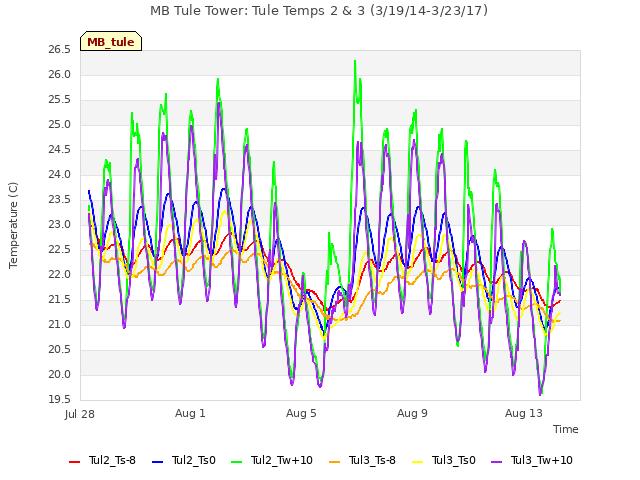Click the blue Tul2_Ts0 legend swatch

[158, 462]
